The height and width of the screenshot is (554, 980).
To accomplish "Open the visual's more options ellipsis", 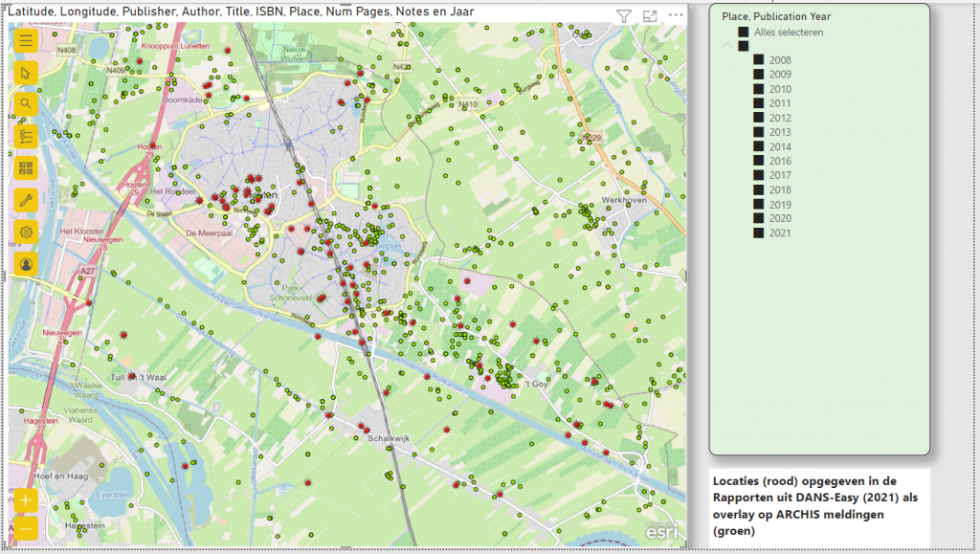I will tap(676, 16).
